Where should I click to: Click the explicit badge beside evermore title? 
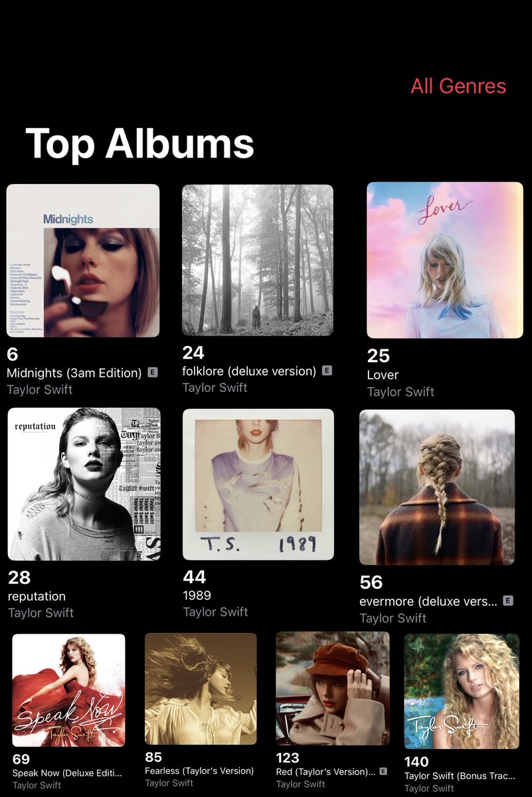coord(508,600)
